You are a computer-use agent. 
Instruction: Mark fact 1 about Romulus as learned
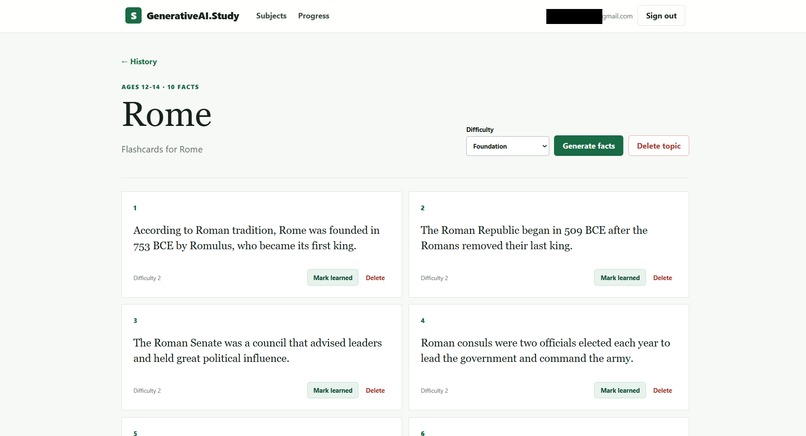click(x=333, y=278)
